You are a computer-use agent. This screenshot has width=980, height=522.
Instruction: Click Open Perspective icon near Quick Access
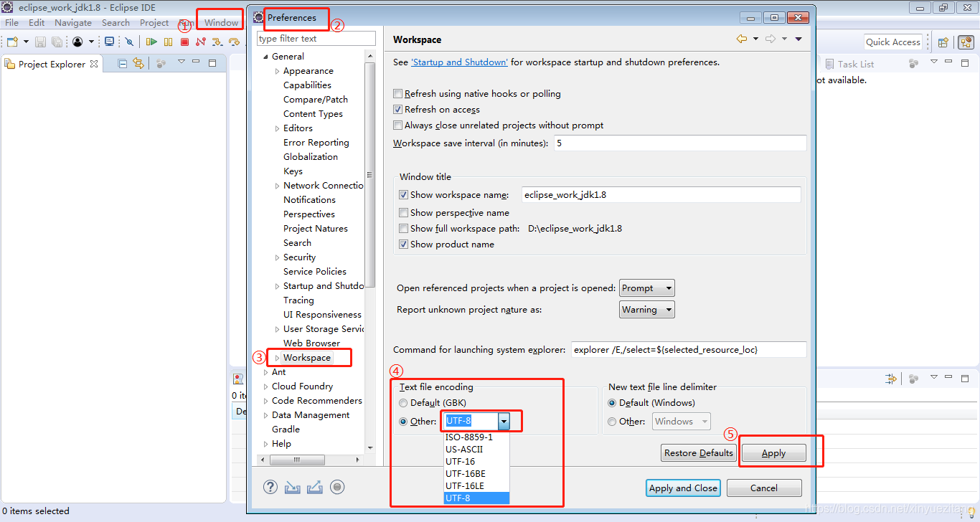[943, 42]
